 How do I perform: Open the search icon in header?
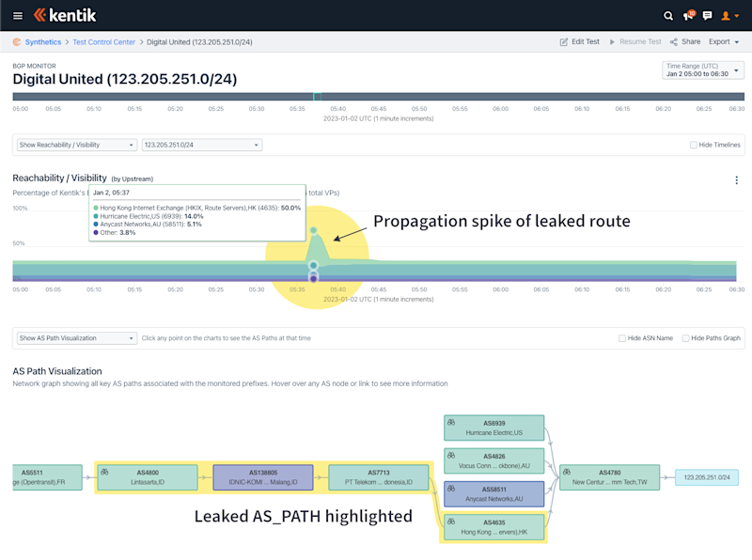(x=668, y=16)
